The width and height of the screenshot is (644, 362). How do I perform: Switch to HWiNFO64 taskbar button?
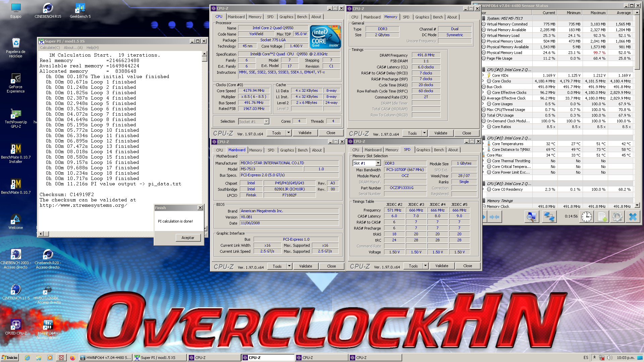click(x=106, y=358)
